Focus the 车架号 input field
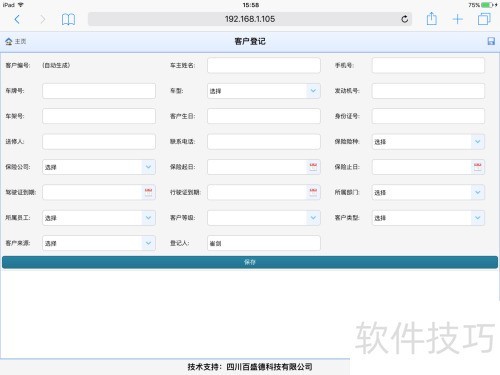 pos(99,116)
